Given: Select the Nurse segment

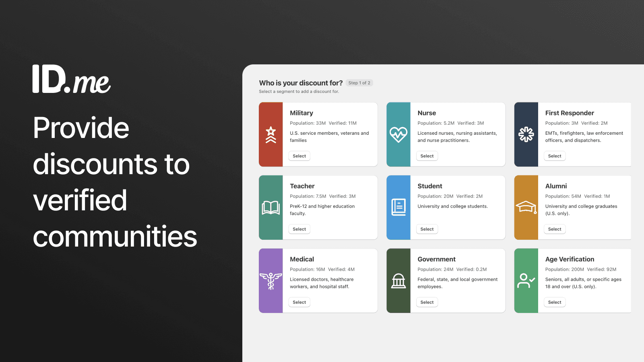Looking at the screenshot, I should 427,156.
